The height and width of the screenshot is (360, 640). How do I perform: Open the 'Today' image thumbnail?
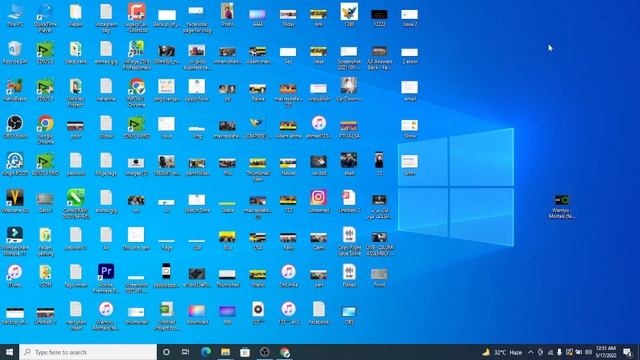288,18
